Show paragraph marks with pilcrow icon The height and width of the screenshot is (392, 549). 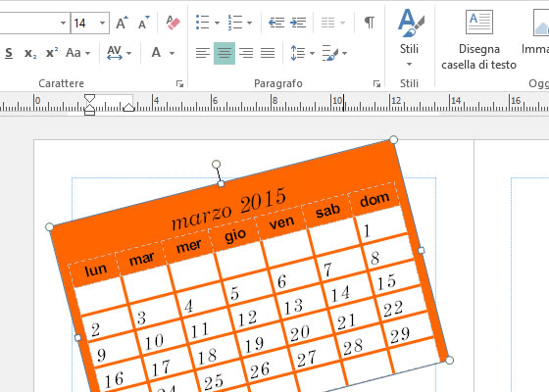370,23
